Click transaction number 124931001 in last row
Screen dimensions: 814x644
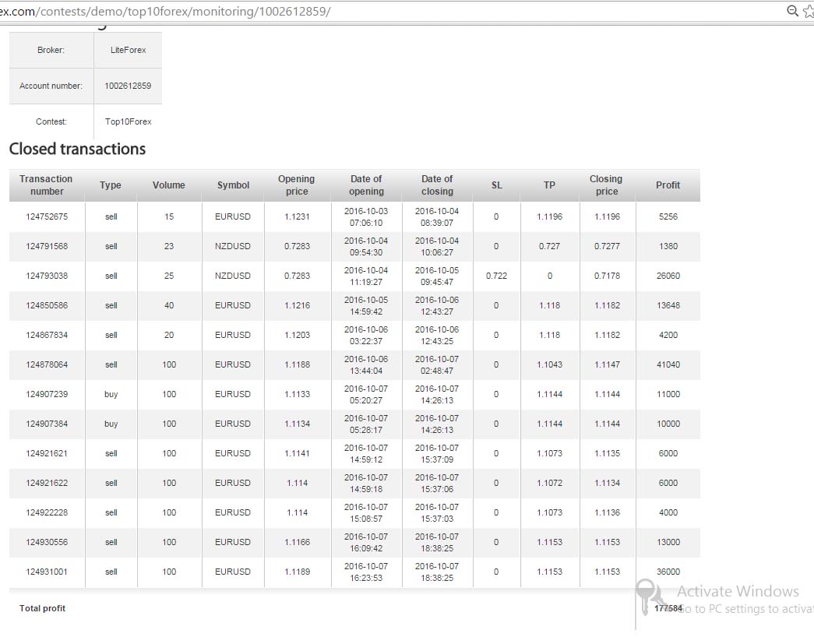[x=47, y=572]
